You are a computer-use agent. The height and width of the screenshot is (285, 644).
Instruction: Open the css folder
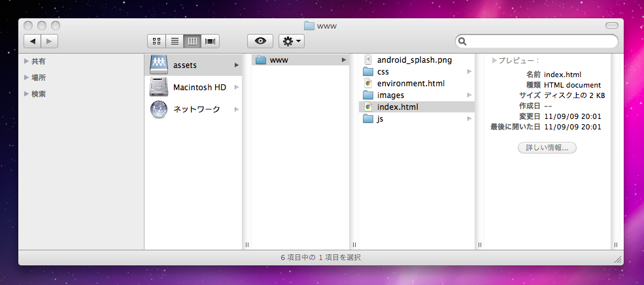383,71
